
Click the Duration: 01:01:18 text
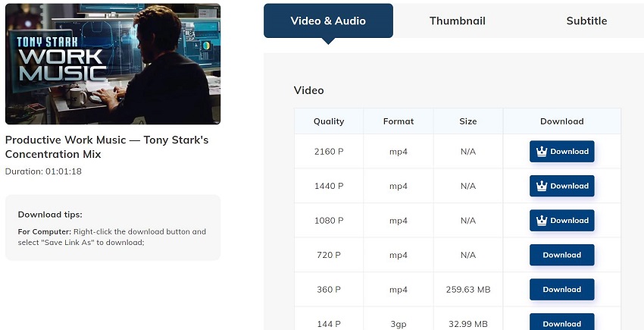click(x=43, y=171)
